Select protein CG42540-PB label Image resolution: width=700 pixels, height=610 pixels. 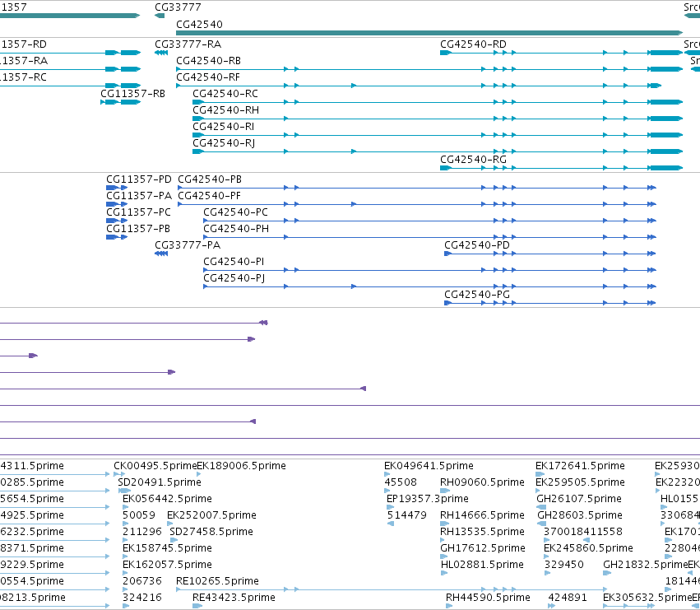click(210, 179)
